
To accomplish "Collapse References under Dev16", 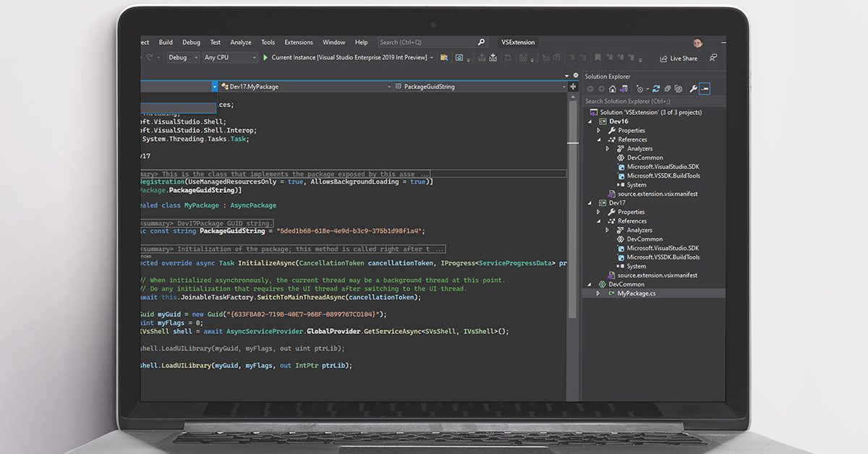I will coord(599,140).
